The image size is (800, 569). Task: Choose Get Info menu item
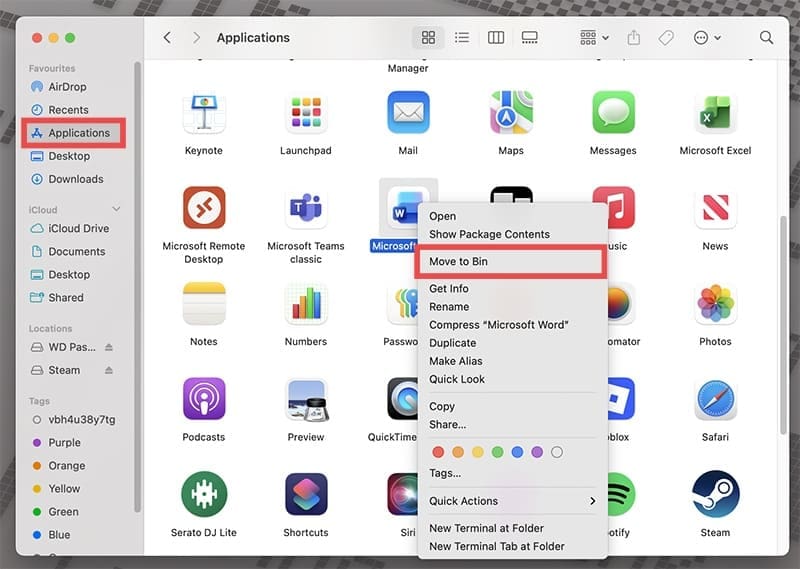pyautogui.click(x=512, y=288)
